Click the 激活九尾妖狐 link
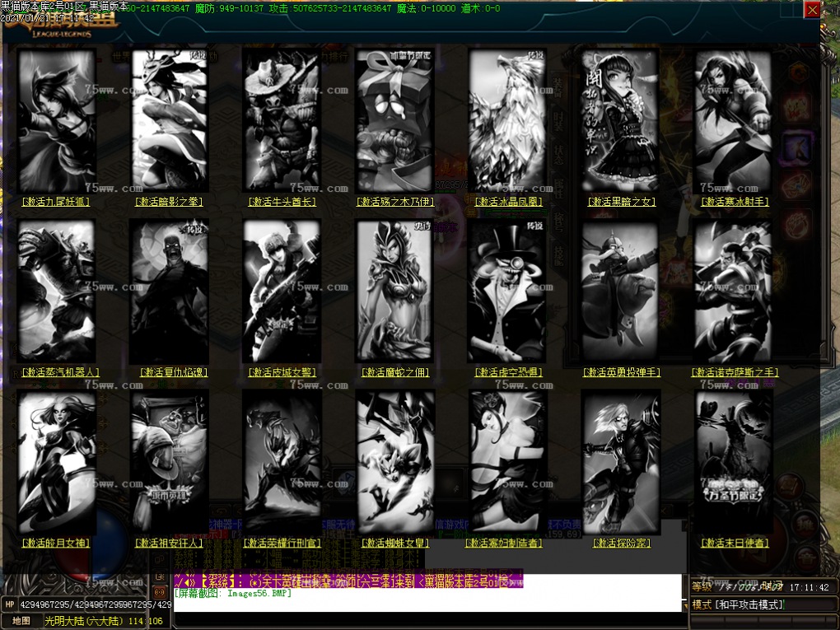840x630 pixels. pyautogui.click(x=56, y=202)
